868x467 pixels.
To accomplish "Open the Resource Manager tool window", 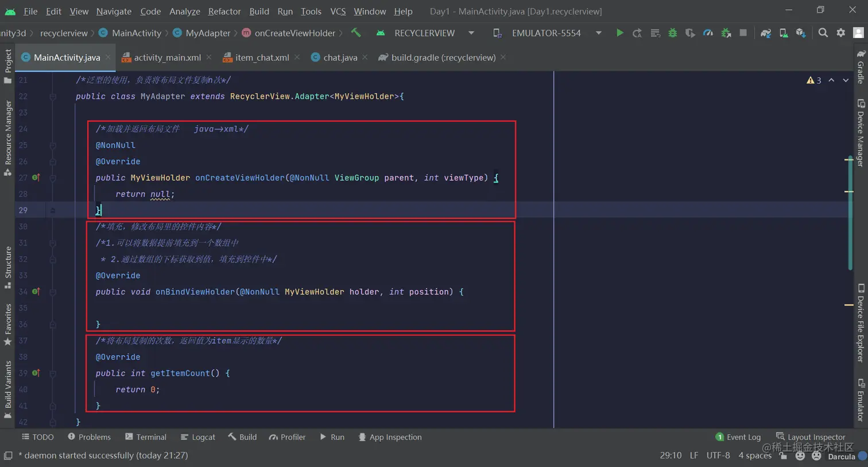I will [x=7, y=138].
